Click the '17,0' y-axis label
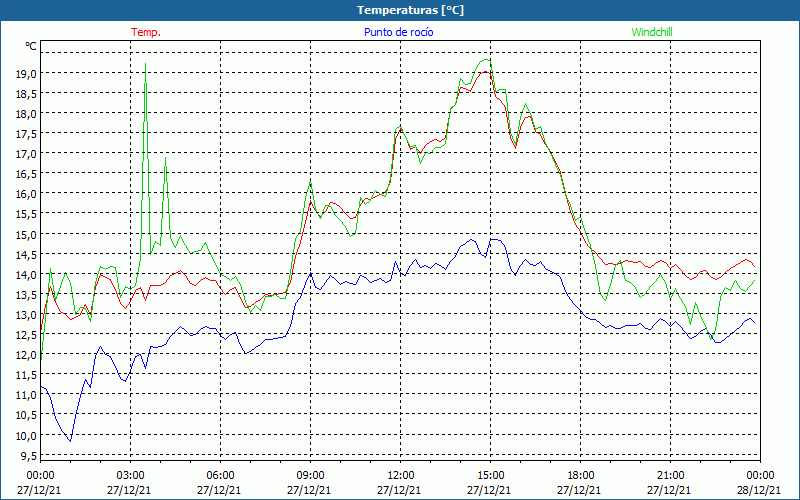Image resolution: width=800 pixels, height=500 pixels. [27, 154]
